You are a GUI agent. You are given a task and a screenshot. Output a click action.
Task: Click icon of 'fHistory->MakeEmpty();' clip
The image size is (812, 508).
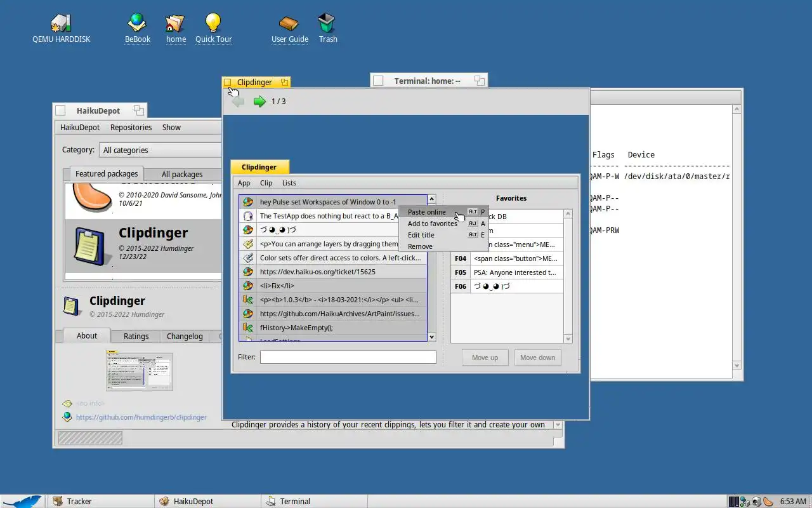[x=248, y=328]
